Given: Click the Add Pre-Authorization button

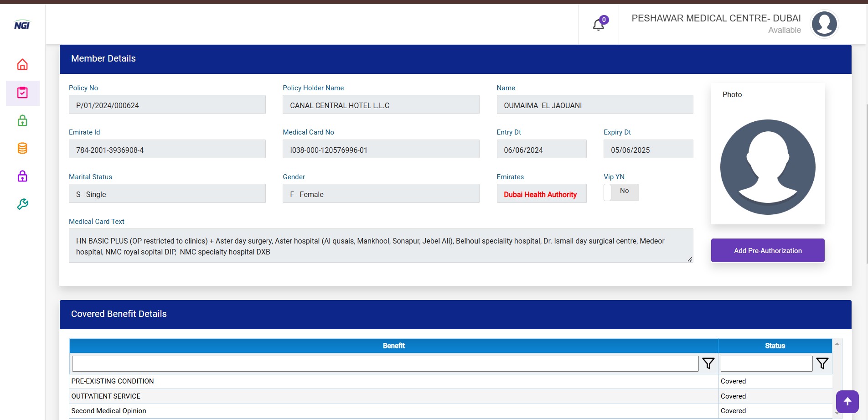Looking at the screenshot, I should (x=767, y=250).
